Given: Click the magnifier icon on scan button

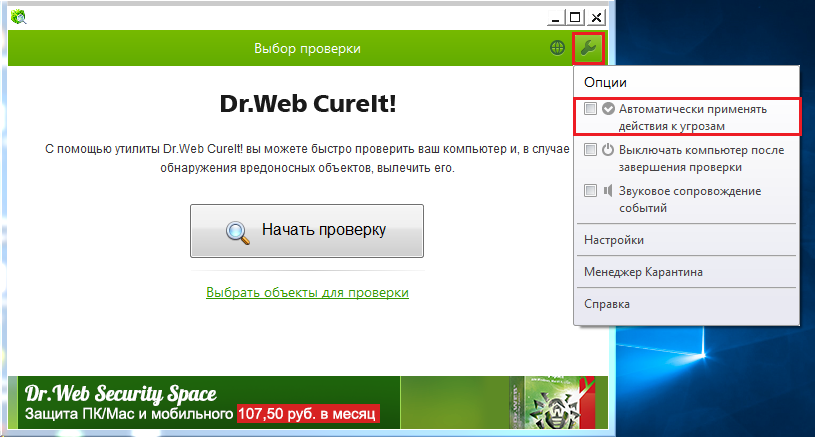Looking at the screenshot, I should pyautogui.click(x=238, y=232).
